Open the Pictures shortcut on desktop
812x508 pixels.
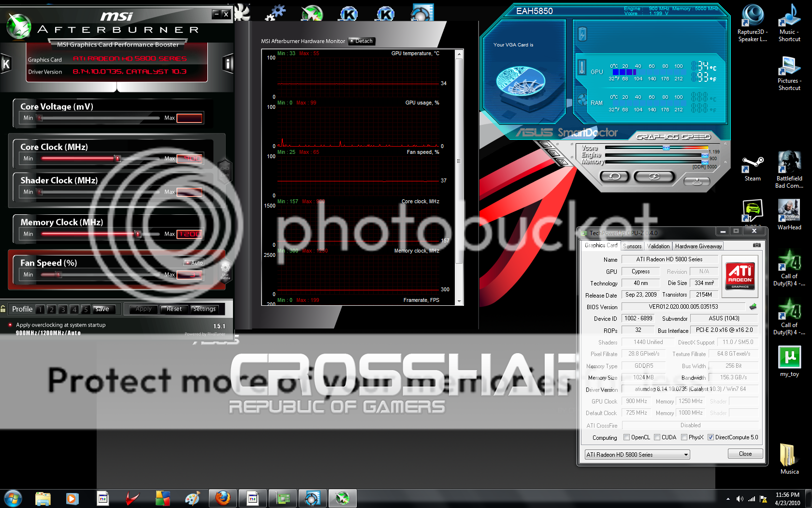click(x=789, y=74)
